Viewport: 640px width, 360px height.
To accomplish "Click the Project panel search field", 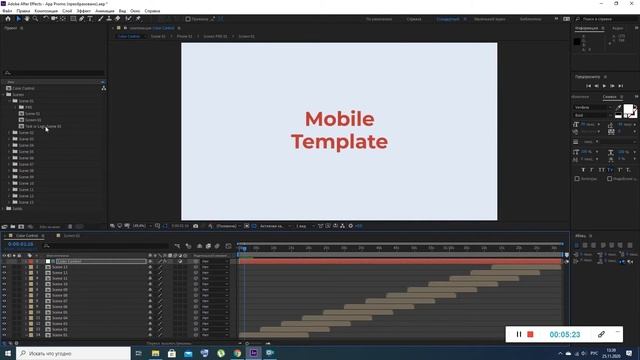I will click(x=53, y=73).
